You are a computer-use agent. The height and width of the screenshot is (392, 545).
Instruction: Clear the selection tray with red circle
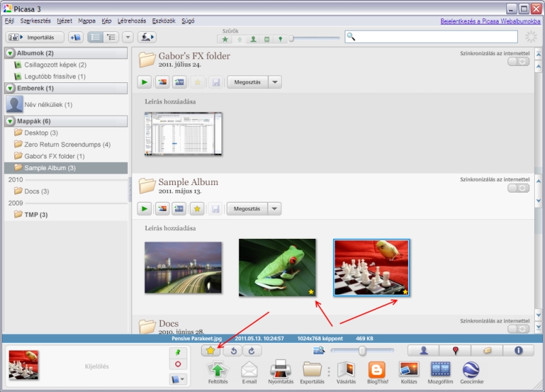[178, 364]
